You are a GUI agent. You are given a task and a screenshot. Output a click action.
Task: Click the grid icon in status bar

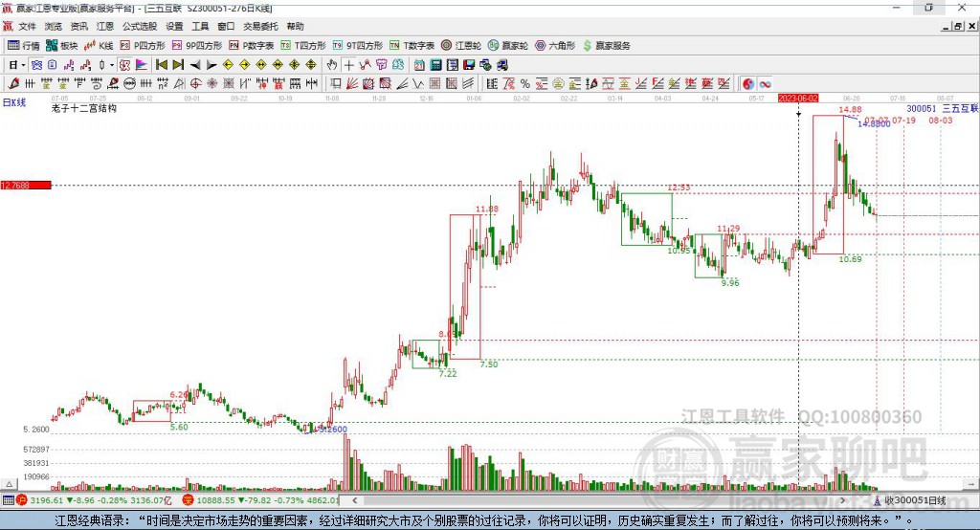[8, 500]
